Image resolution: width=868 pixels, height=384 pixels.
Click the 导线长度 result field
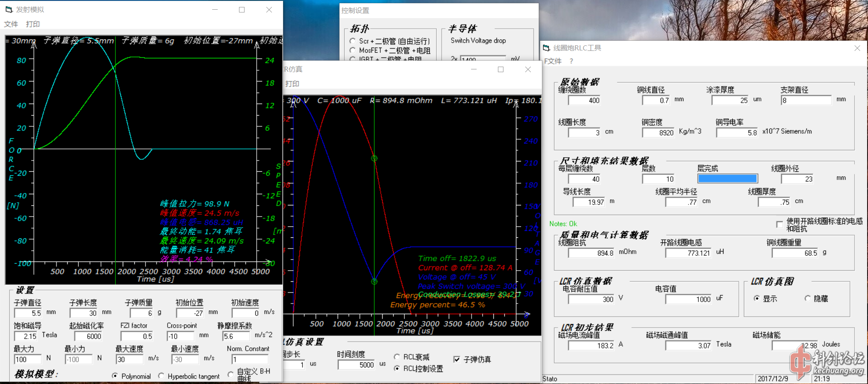[589, 202]
